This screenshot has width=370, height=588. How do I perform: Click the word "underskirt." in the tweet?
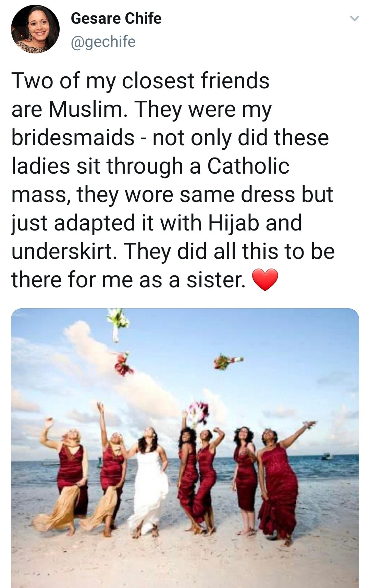coord(65,251)
